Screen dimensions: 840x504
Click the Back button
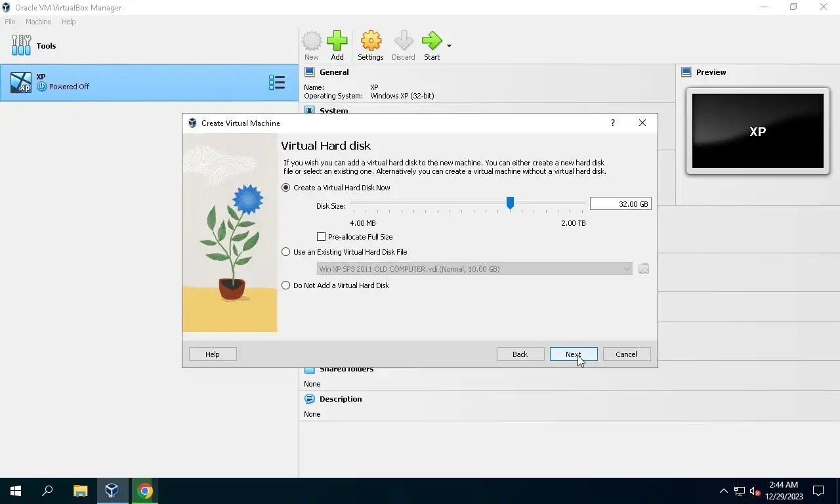[x=520, y=354]
